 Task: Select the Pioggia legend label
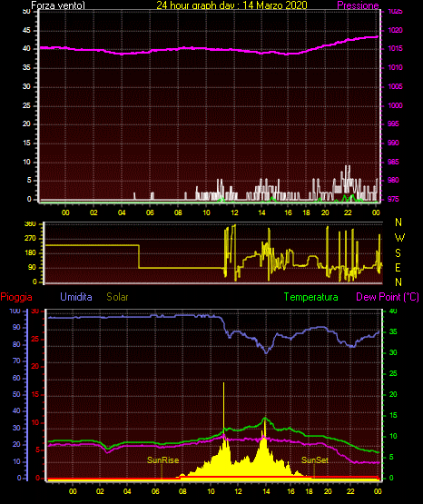tap(16, 297)
